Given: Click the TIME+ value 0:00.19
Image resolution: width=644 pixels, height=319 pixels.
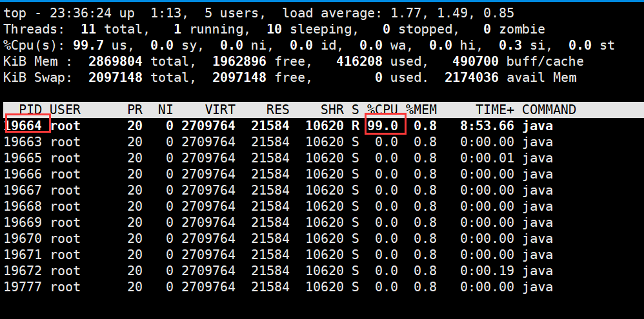Looking at the screenshot, I should (487, 271).
